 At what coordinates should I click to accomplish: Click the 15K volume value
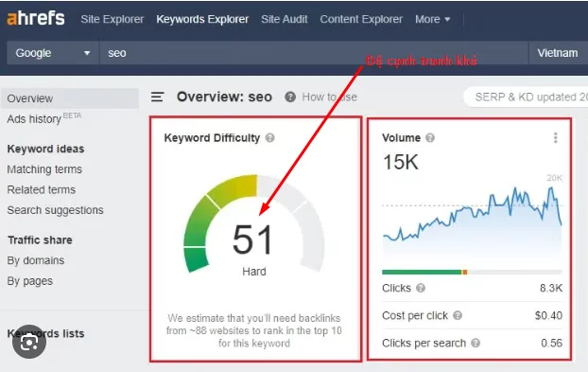tap(400, 162)
